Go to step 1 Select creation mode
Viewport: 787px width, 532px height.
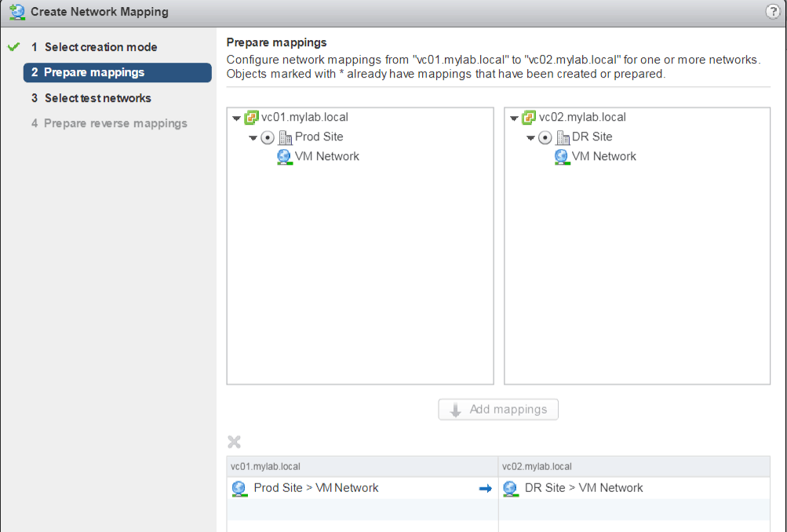pos(100,47)
